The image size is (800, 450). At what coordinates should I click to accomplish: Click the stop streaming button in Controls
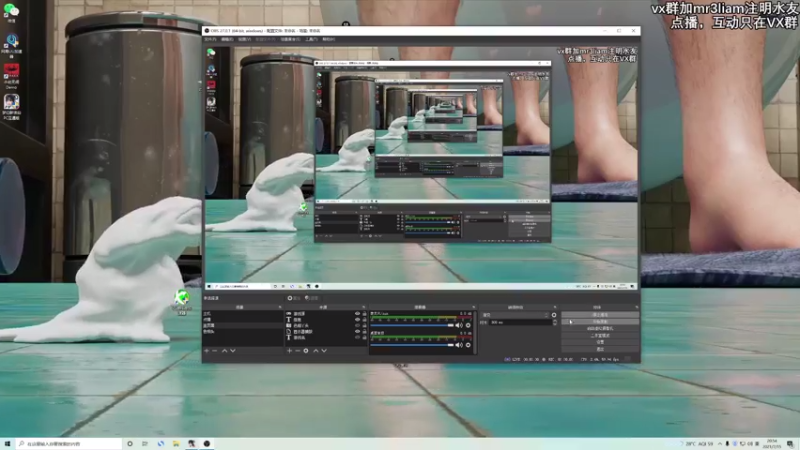[600, 315]
